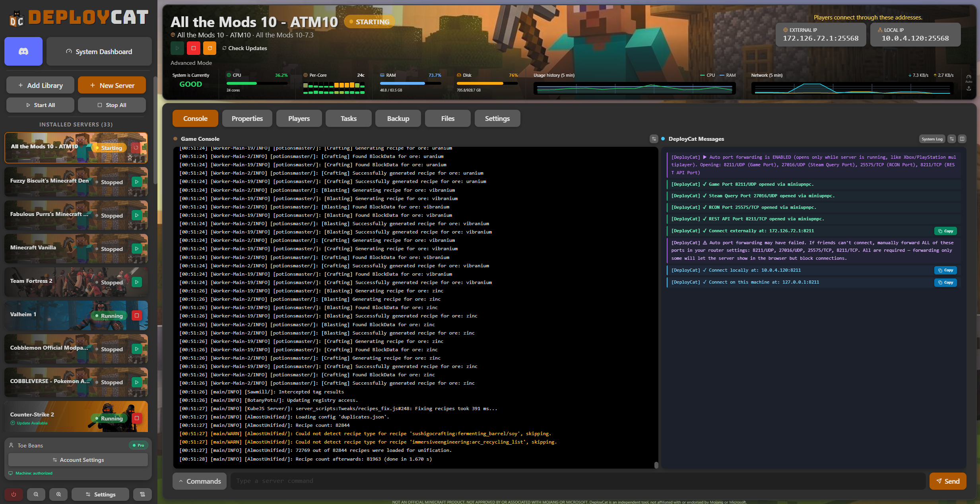Click the Per-Core usage grid
This screenshot has height=504, width=980.
(334, 88)
